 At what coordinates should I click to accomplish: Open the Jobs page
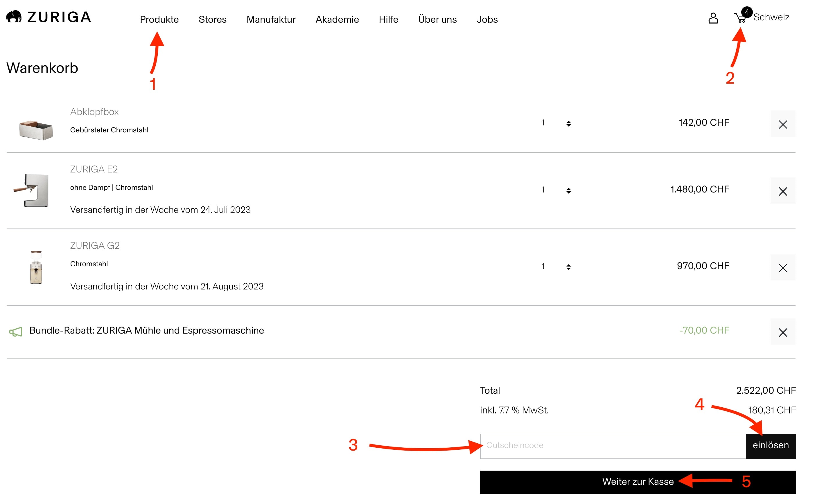487,19
